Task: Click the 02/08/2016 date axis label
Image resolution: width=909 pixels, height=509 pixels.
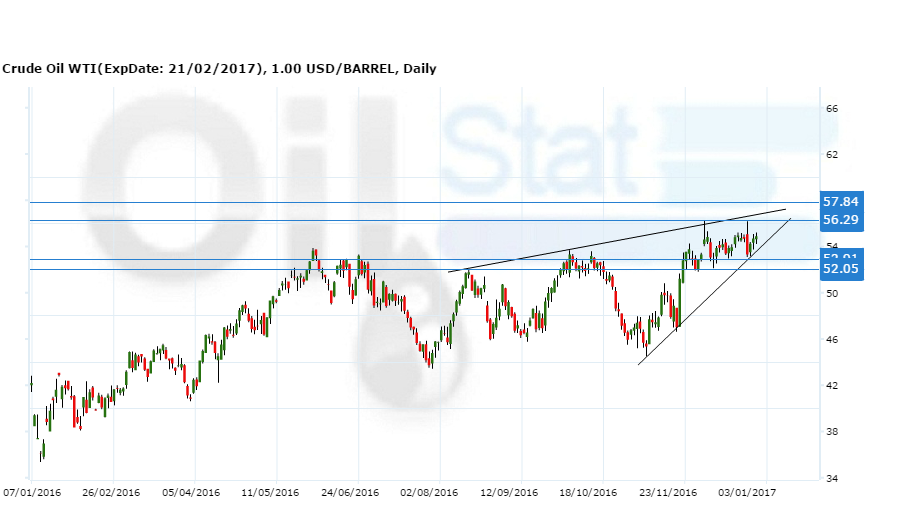Action: coord(429,493)
